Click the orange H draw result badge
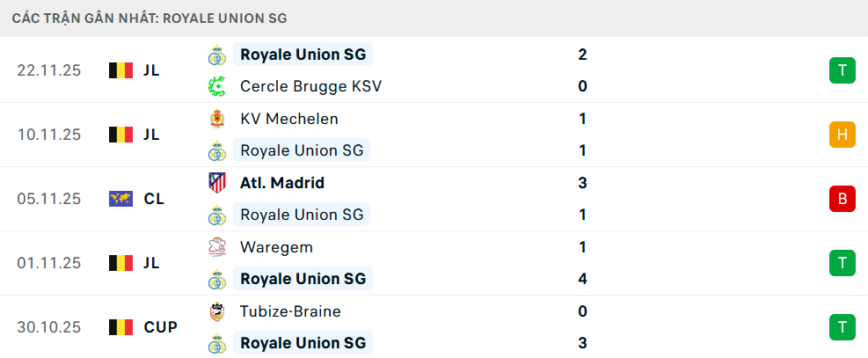 coord(842,135)
